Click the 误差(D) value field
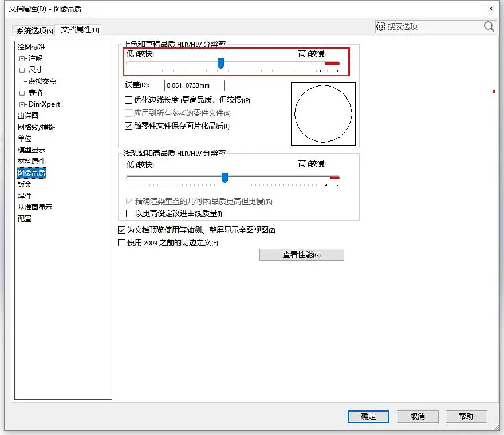 click(194, 85)
